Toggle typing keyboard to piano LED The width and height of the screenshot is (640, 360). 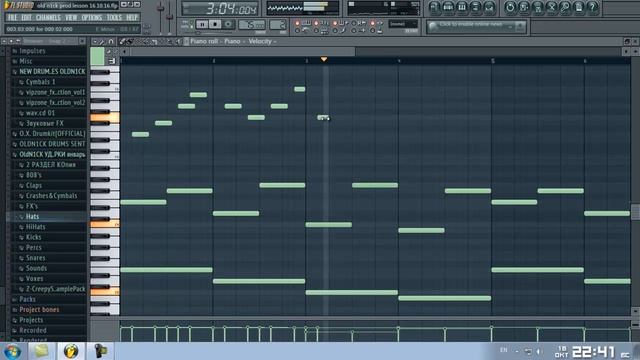pyautogui.click(x=298, y=23)
